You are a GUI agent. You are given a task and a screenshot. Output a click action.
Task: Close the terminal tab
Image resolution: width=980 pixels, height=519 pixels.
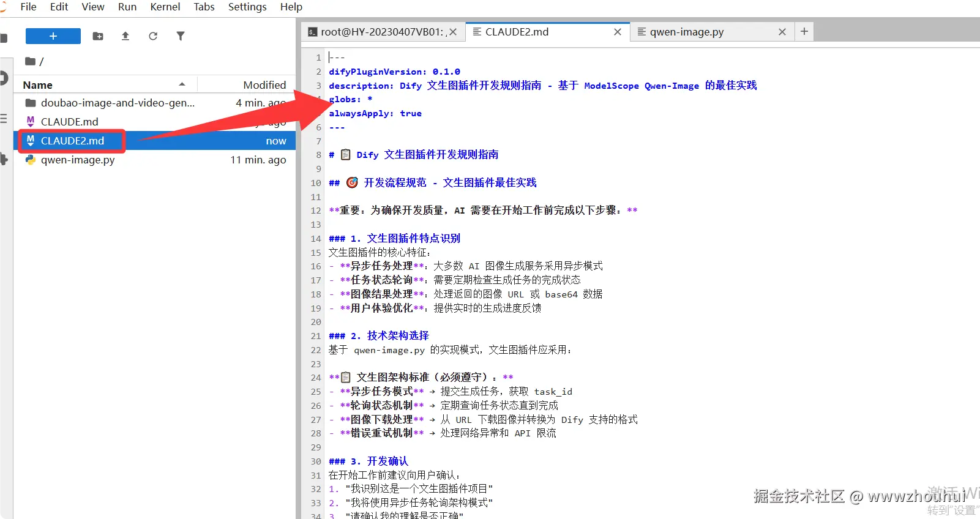pos(453,32)
